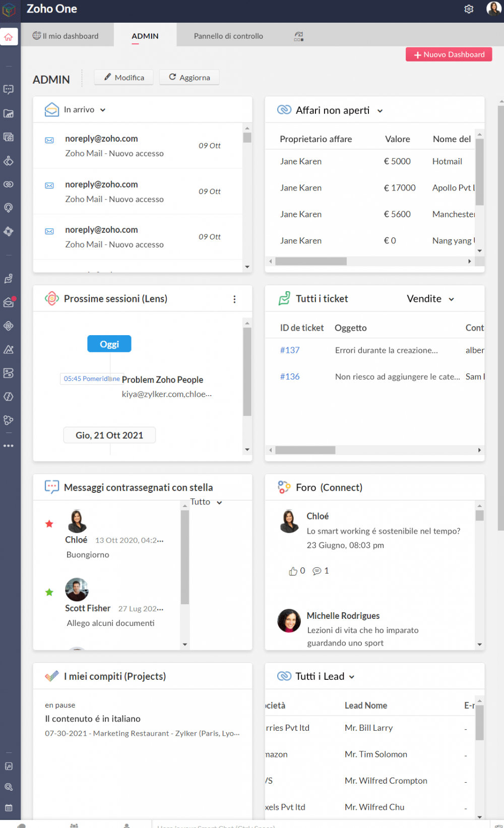Screen dimensions: 504x828
Task: Open ticket #137 link
Action: tap(290, 350)
